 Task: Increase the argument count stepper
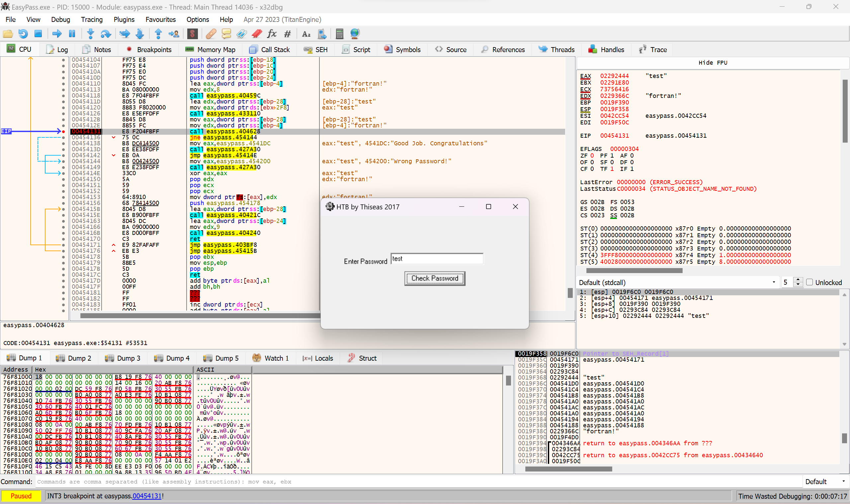[798, 280]
